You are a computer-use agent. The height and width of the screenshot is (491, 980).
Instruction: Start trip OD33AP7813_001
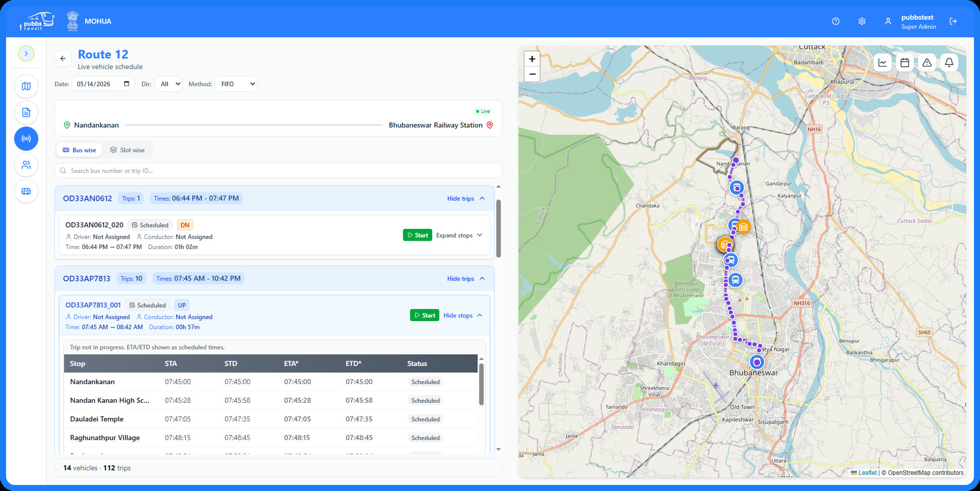(x=425, y=315)
